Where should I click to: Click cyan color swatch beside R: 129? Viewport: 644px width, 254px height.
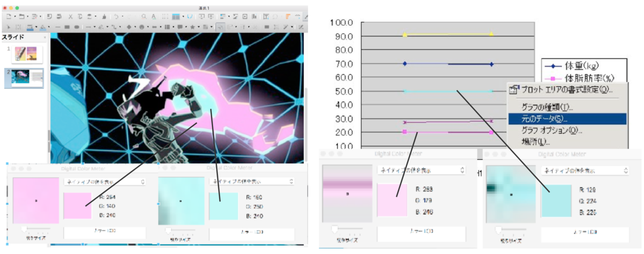pos(555,200)
